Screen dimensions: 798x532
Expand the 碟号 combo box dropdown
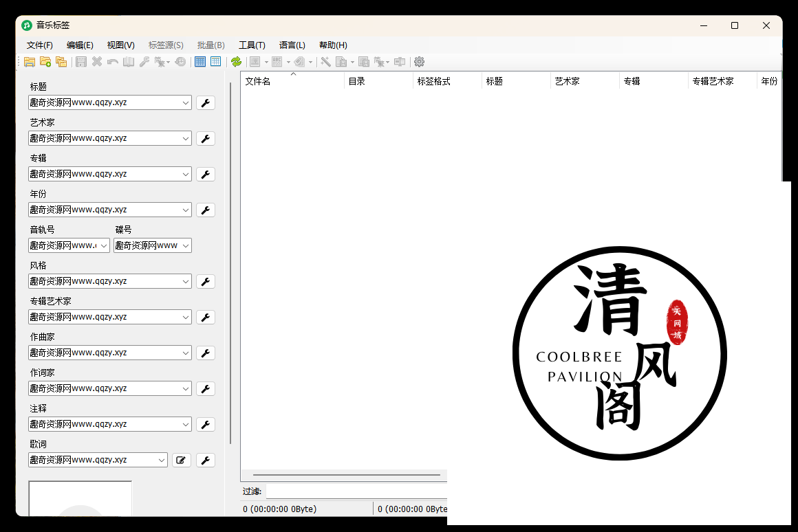pyautogui.click(x=185, y=245)
